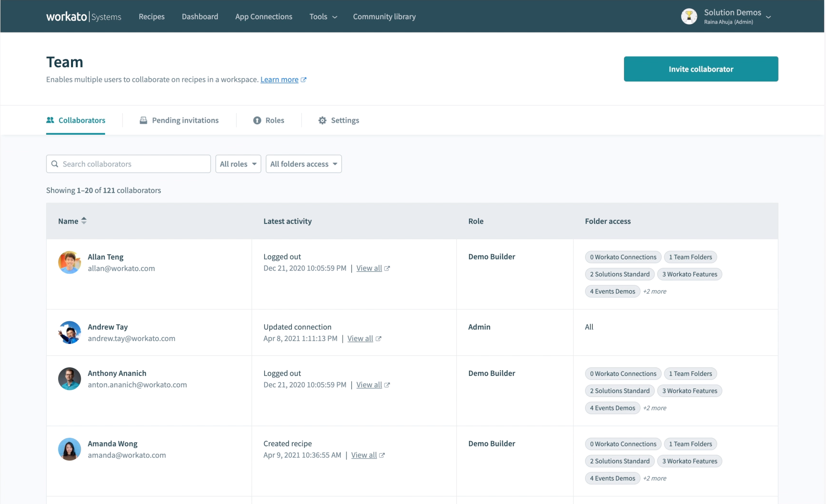Open the Settings tab
Image resolution: width=826 pixels, height=504 pixels.
[x=339, y=120]
